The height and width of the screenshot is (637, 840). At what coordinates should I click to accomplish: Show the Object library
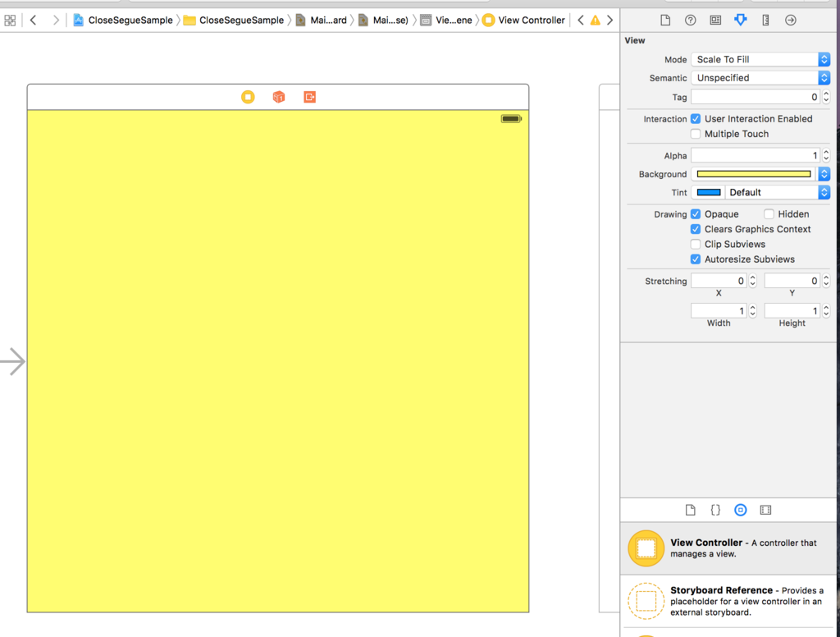741,510
